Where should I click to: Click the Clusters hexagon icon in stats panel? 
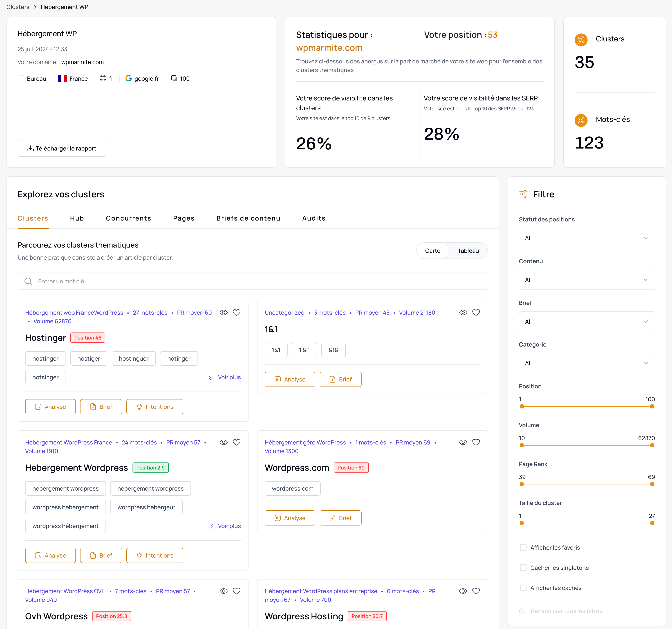581,40
